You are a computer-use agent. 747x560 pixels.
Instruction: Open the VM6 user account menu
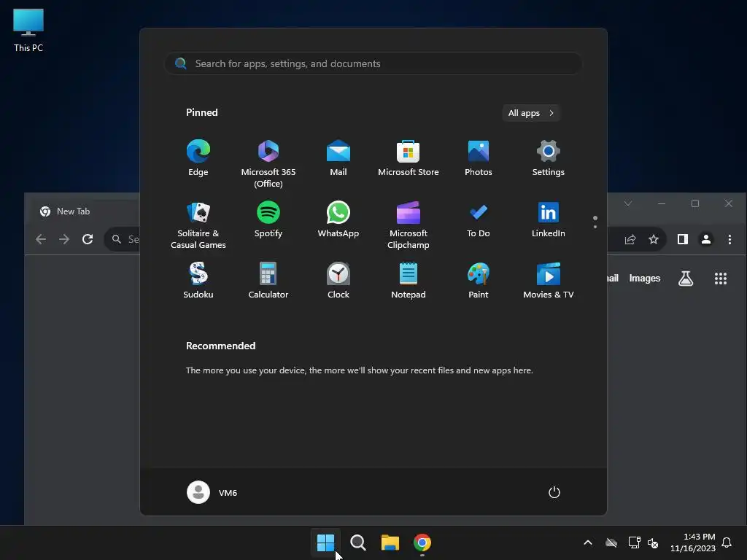[212, 492]
